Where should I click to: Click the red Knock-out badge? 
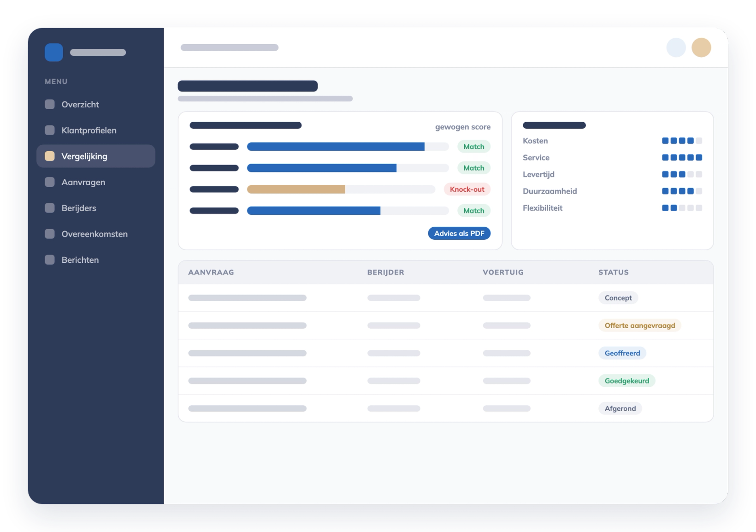pos(467,189)
